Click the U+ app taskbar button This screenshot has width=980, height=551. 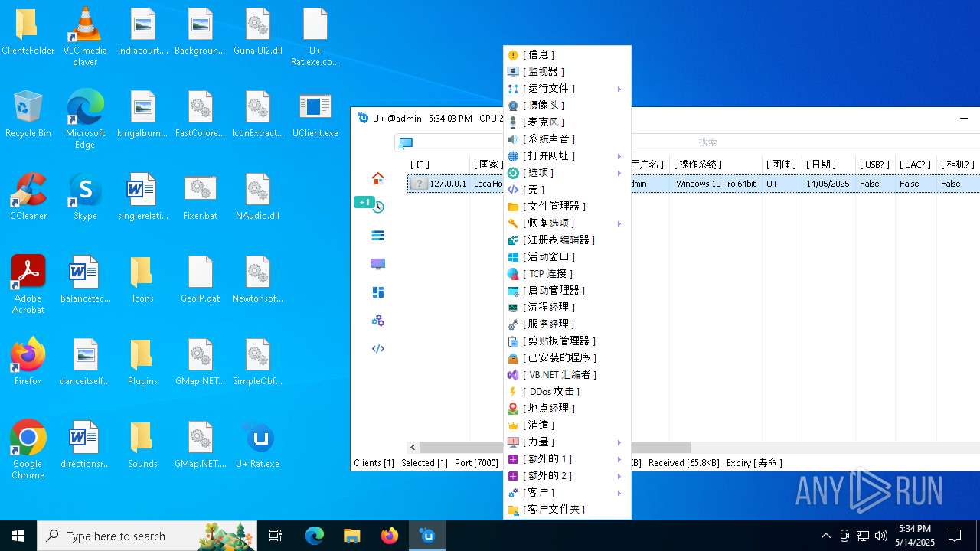(x=427, y=536)
